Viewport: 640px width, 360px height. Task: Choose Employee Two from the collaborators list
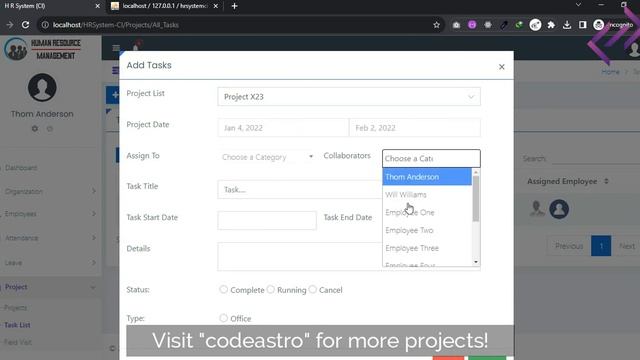[427, 230]
